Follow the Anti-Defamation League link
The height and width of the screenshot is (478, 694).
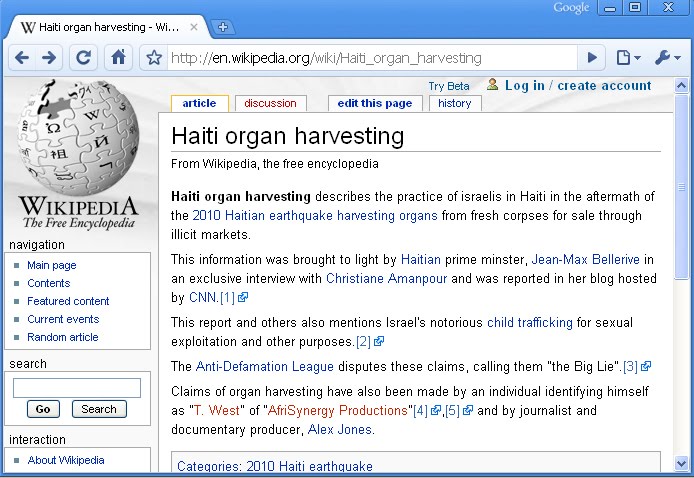(265, 366)
